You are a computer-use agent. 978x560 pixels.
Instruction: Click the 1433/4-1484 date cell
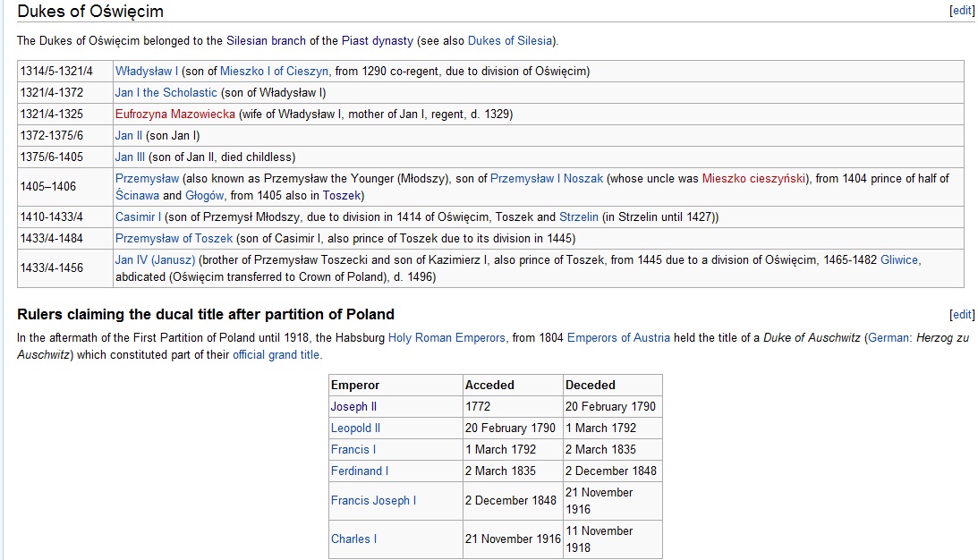[x=64, y=238]
